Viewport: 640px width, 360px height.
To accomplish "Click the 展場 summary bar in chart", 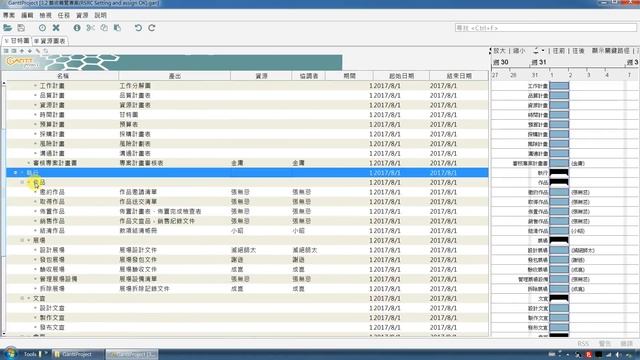I will click(x=559, y=240).
